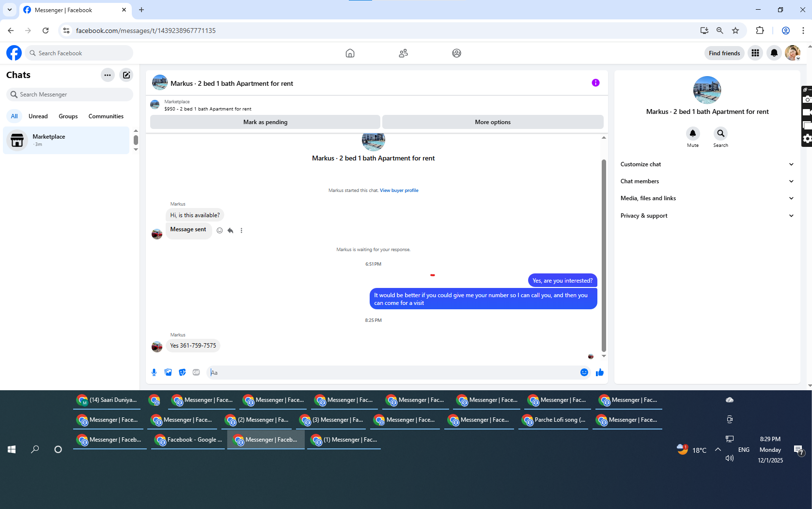Click the conversation vertical scrollbar
This screenshot has width=812, height=509.
[x=604, y=255]
